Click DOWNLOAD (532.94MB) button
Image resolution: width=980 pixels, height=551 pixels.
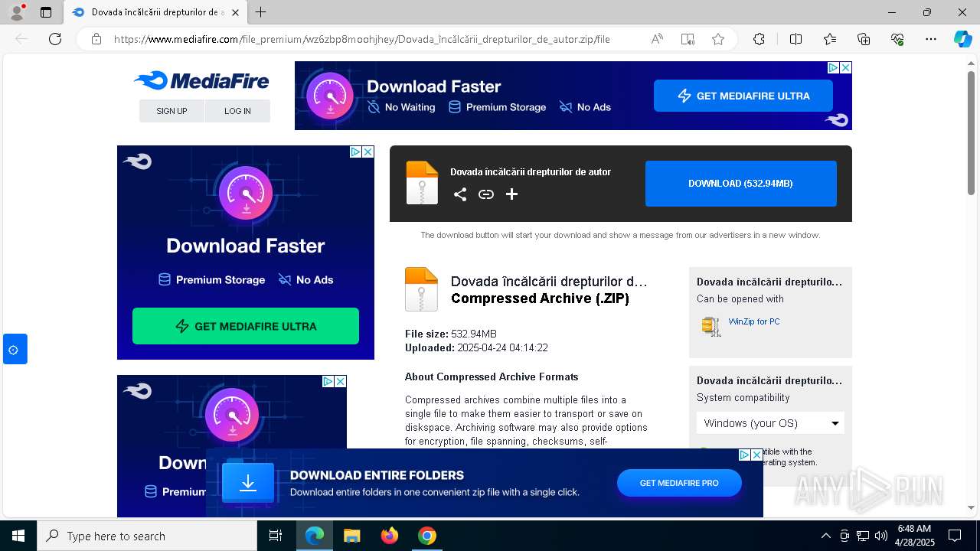pyautogui.click(x=740, y=184)
